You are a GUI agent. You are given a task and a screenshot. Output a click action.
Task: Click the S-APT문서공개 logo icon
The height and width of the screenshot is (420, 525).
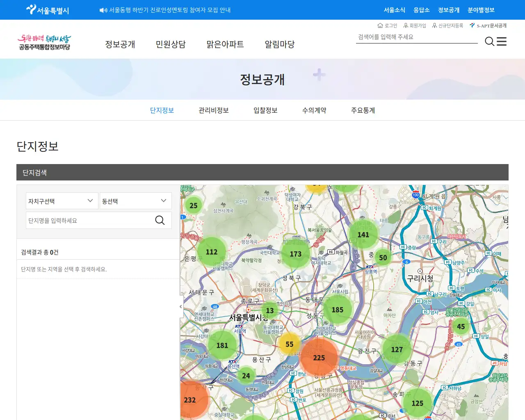(x=472, y=25)
